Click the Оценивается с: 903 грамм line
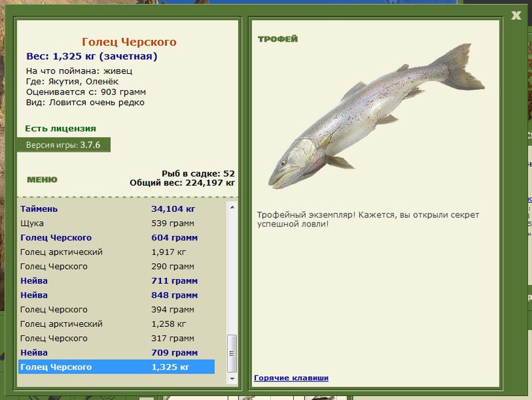 pos(86,92)
